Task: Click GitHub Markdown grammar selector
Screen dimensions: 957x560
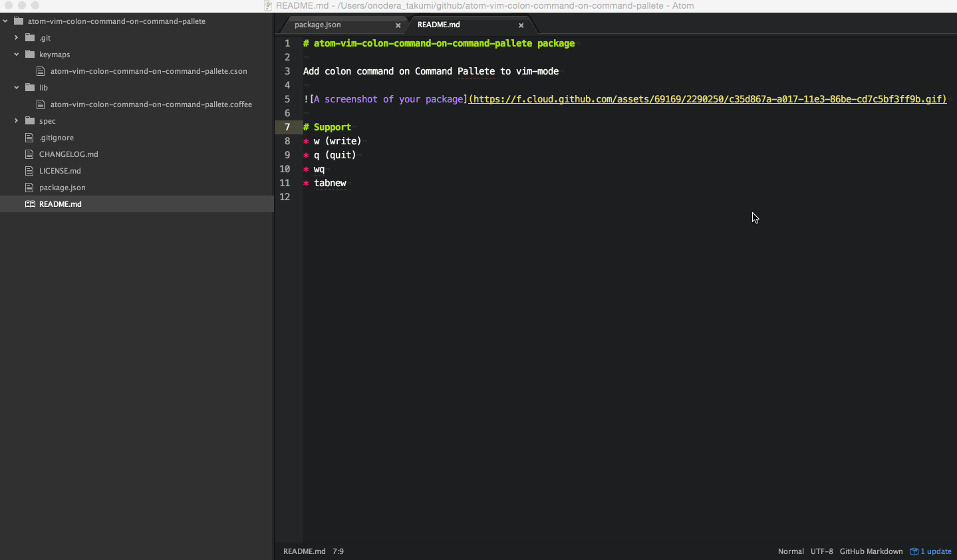Action: [x=871, y=551]
